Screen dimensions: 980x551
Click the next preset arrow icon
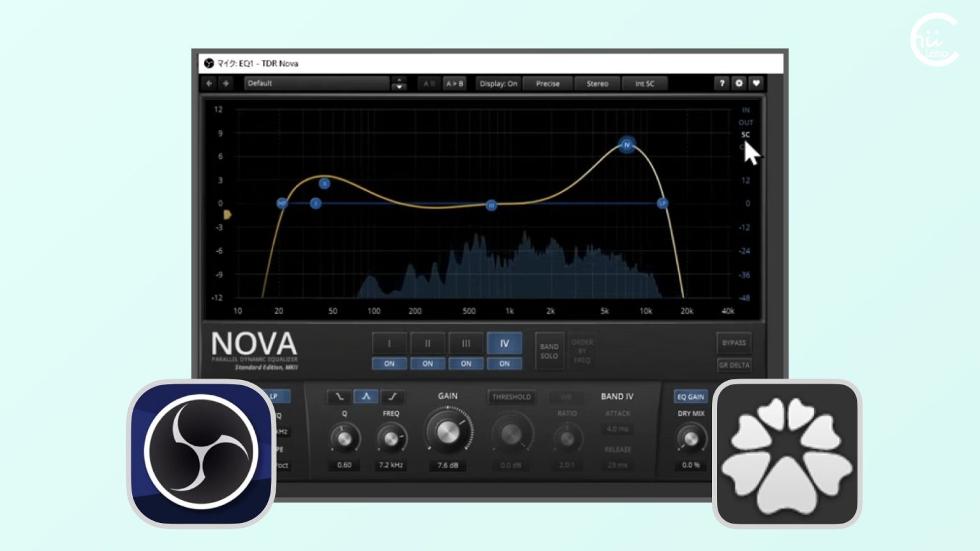point(226,84)
